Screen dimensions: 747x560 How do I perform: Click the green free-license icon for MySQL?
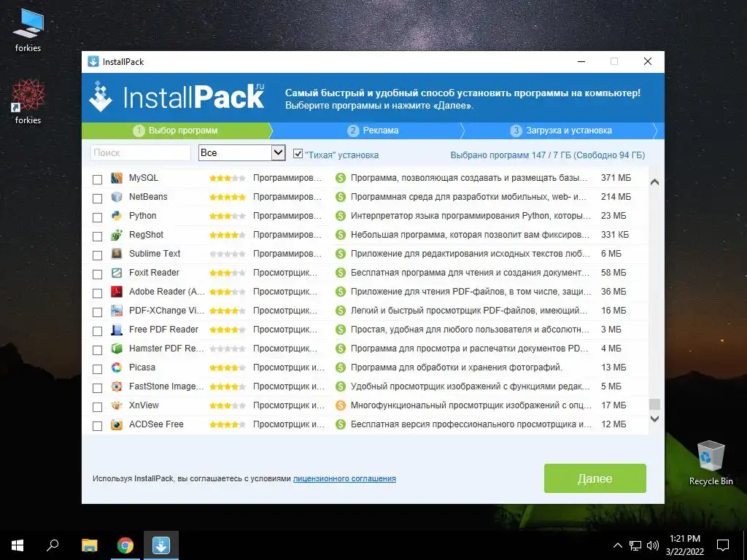click(340, 178)
